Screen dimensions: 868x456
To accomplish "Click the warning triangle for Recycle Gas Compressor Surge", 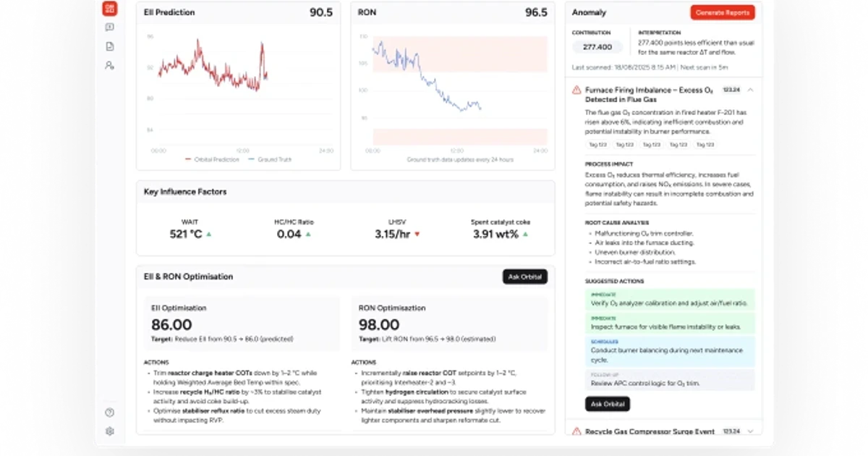I will click(x=576, y=431).
